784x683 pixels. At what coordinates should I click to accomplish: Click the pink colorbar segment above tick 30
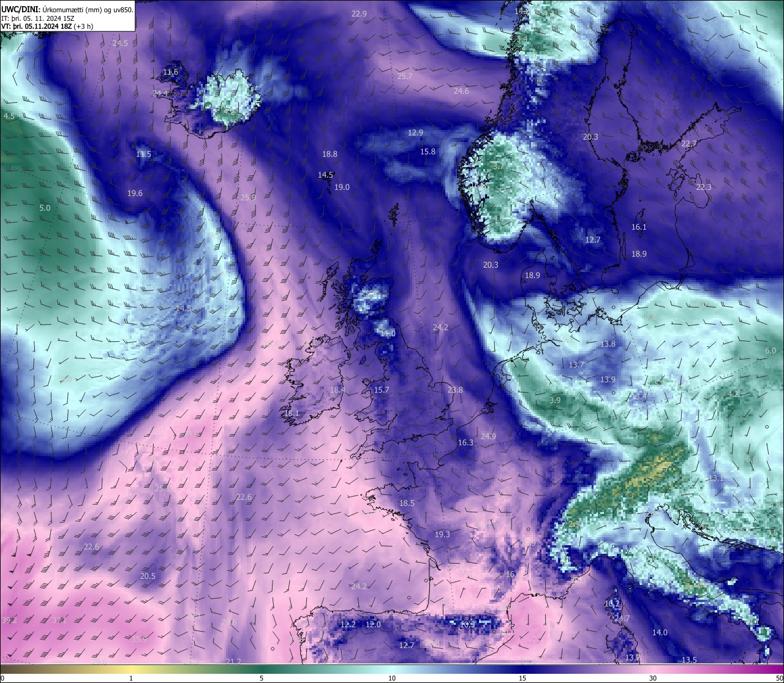[653, 668]
